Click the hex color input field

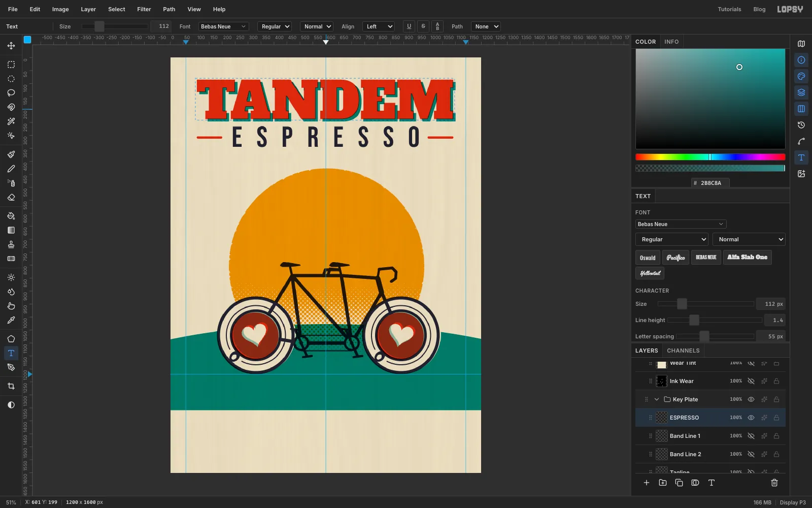[710, 183]
